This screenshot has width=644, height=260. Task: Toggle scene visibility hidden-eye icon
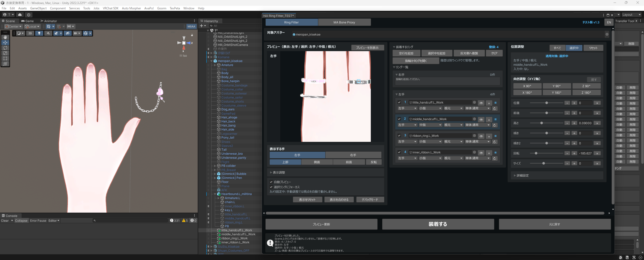click(67, 33)
